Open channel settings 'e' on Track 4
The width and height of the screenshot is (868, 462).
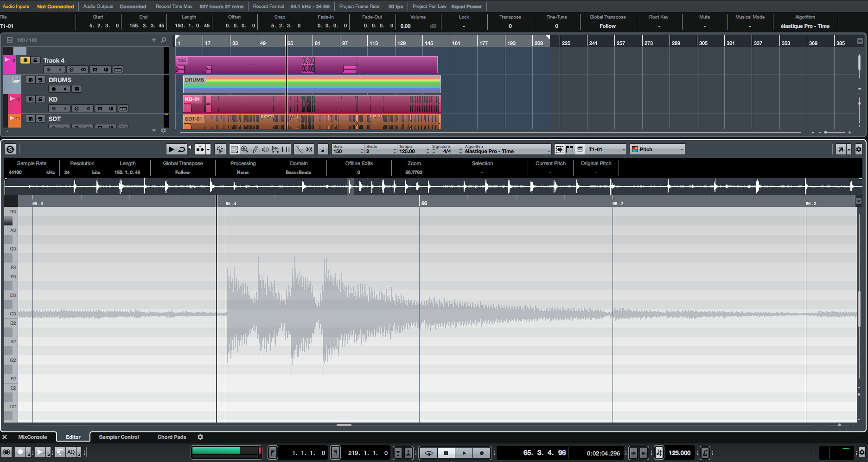[71, 70]
